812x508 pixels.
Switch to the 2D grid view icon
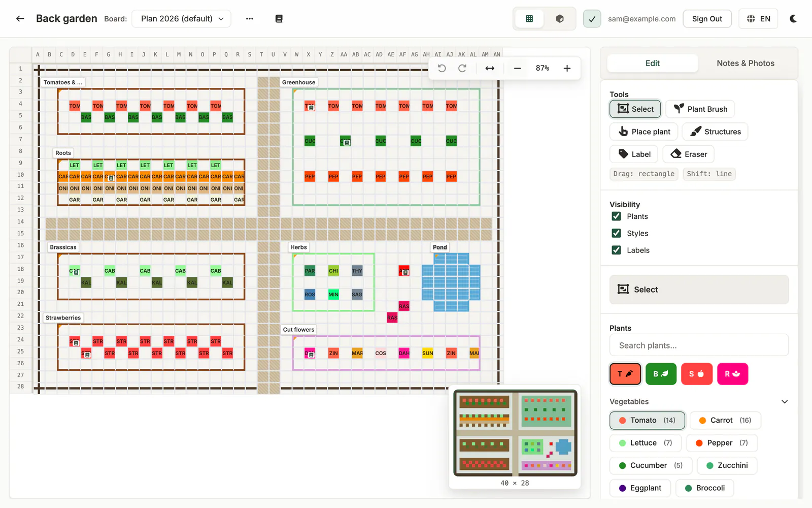click(x=529, y=19)
